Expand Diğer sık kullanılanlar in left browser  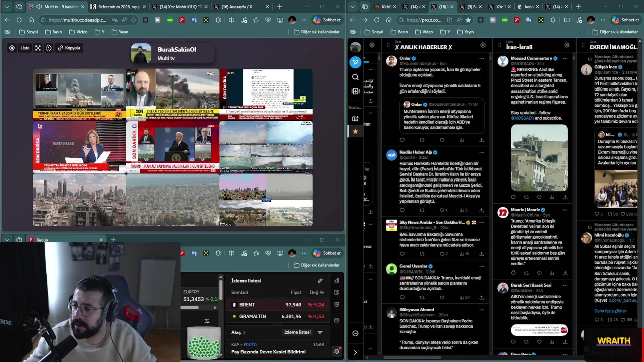tap(317, 32)
